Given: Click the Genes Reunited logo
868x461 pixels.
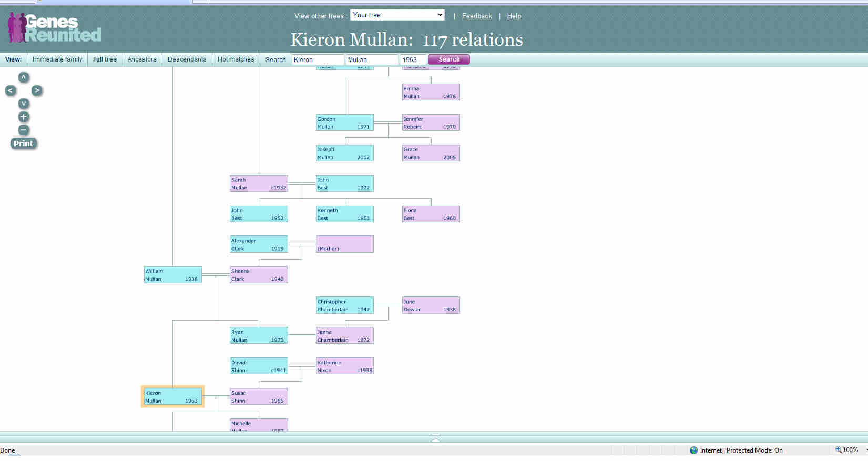Looking at the screenshot, I should pos(54,28).
